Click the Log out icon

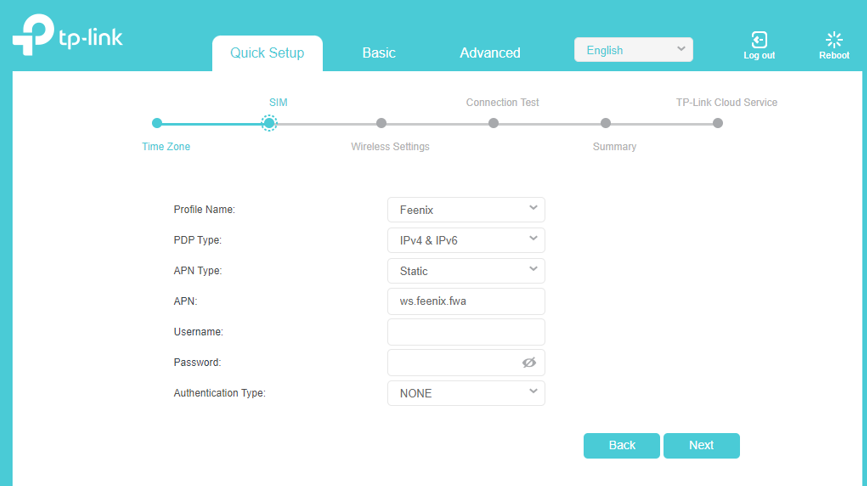tap(759, 40)
